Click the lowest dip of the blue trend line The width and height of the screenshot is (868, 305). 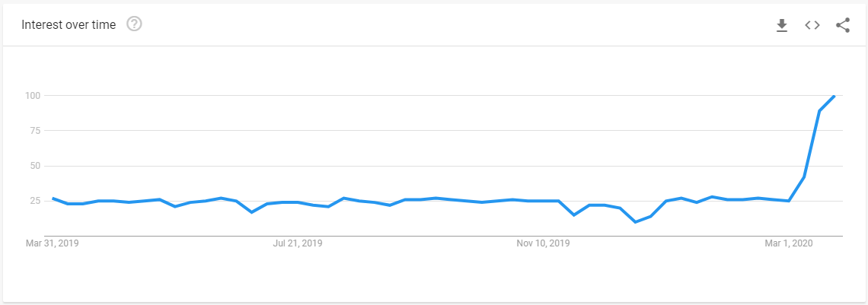[635, 222]
